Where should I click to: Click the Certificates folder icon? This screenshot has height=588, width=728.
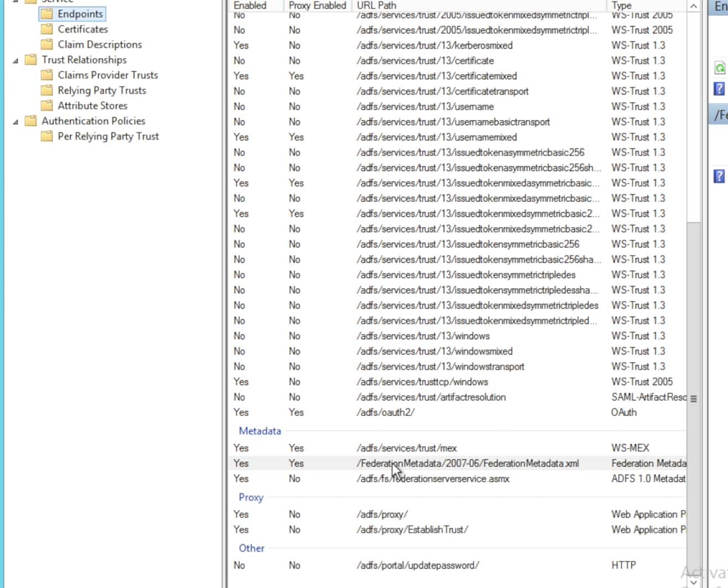48,29
